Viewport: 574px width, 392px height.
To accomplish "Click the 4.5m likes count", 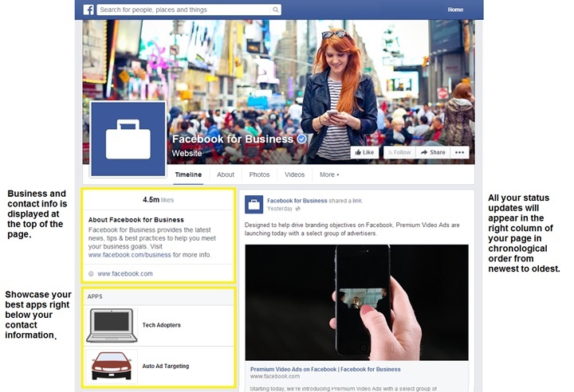I will tap(158, 200).
